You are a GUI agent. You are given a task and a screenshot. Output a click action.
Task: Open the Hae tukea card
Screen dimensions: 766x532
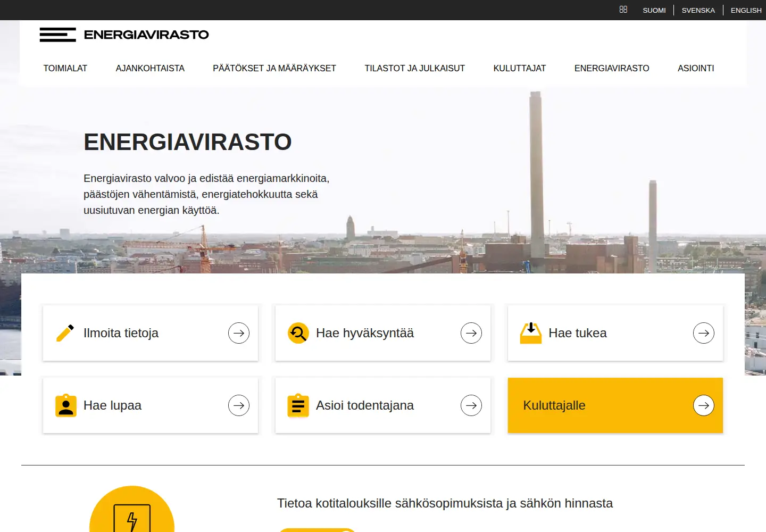click(x=615, y=333)
